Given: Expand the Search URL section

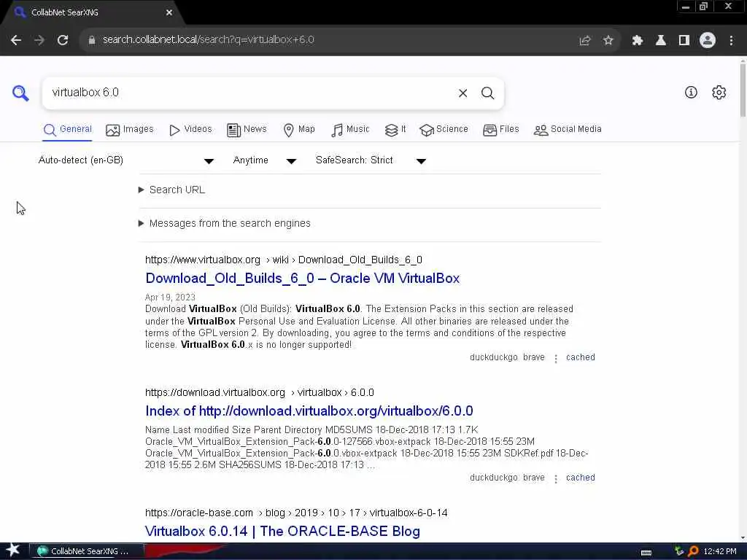Looking at the screenshot, I should click(171, 190).
